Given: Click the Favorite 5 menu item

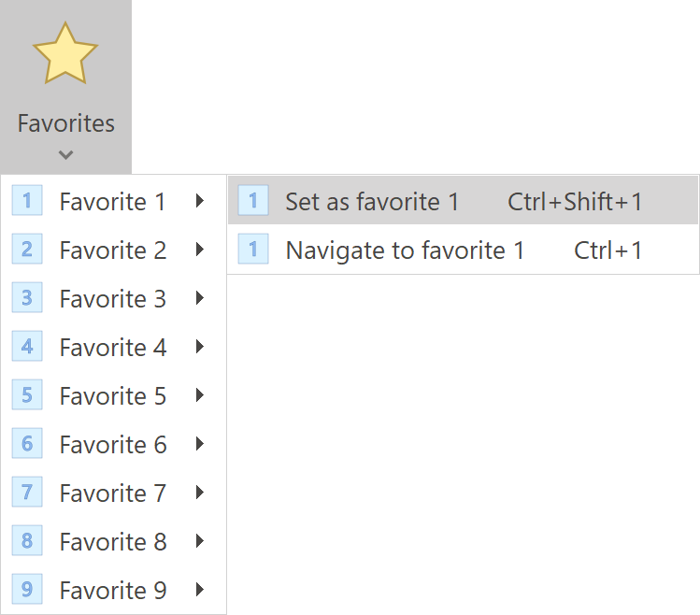Looking at the screenshot, I should pyautogui.click(x=112, y=395).
